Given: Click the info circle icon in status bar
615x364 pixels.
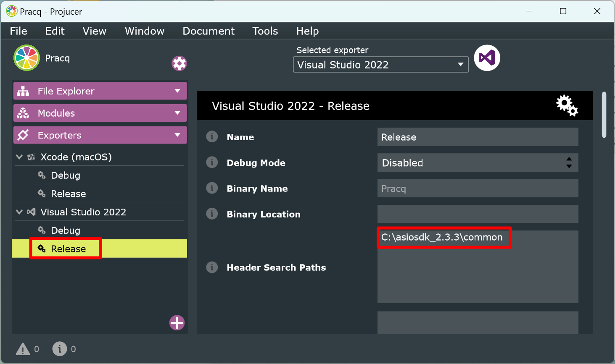Looking at the screenshot, I should click(x=60, y=348).
